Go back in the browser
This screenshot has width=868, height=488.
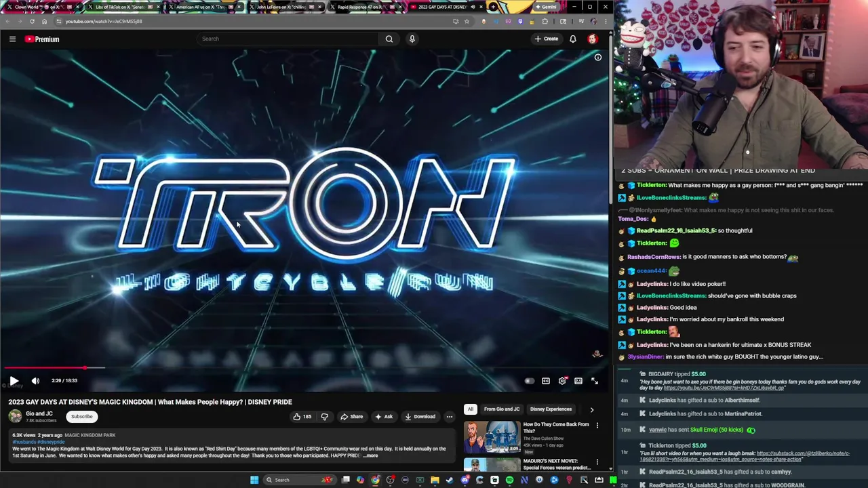(x=7, y=21)
